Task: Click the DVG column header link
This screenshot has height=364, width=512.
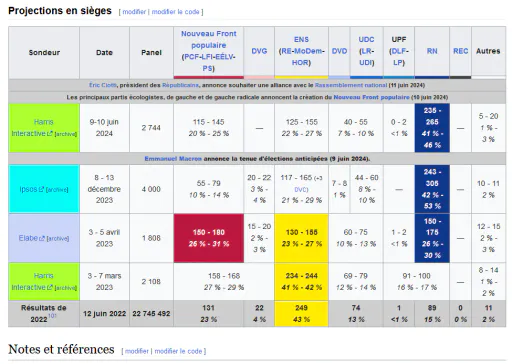Action: (259, 51)
